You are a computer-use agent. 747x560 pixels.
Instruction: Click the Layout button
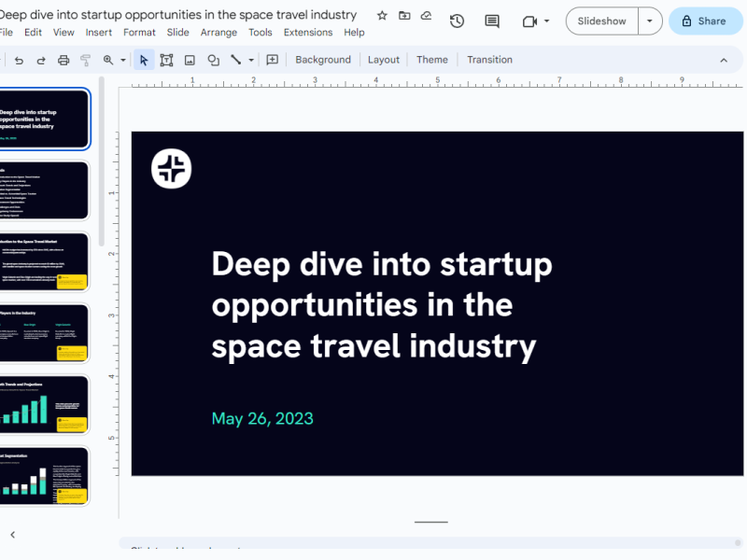384,60
